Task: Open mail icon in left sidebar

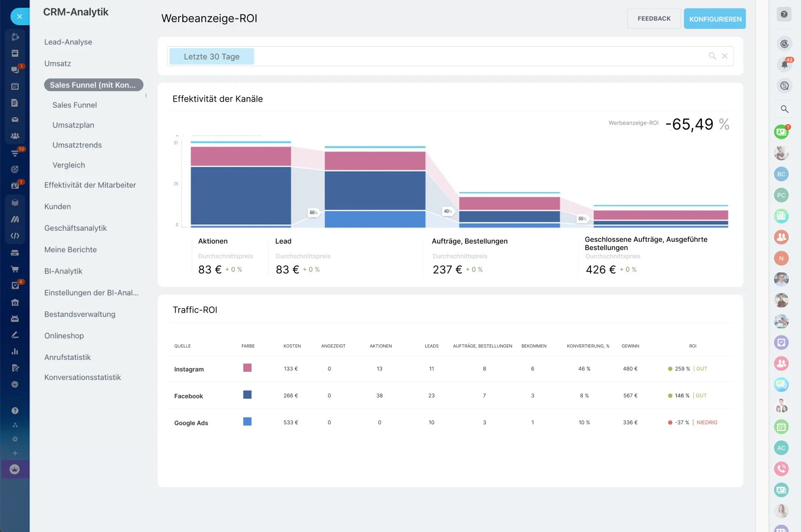Action: [15, 119]
